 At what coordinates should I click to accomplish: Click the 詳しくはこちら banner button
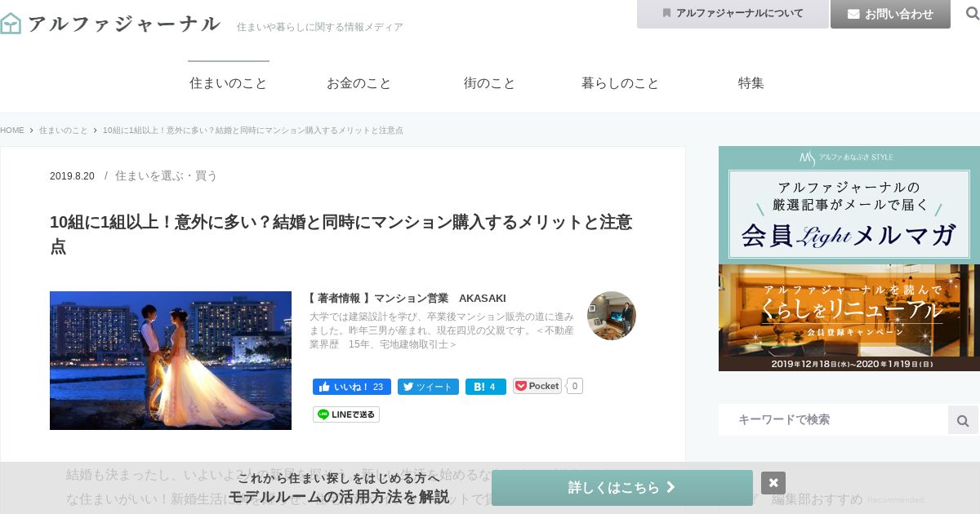(x=622, y=488)
